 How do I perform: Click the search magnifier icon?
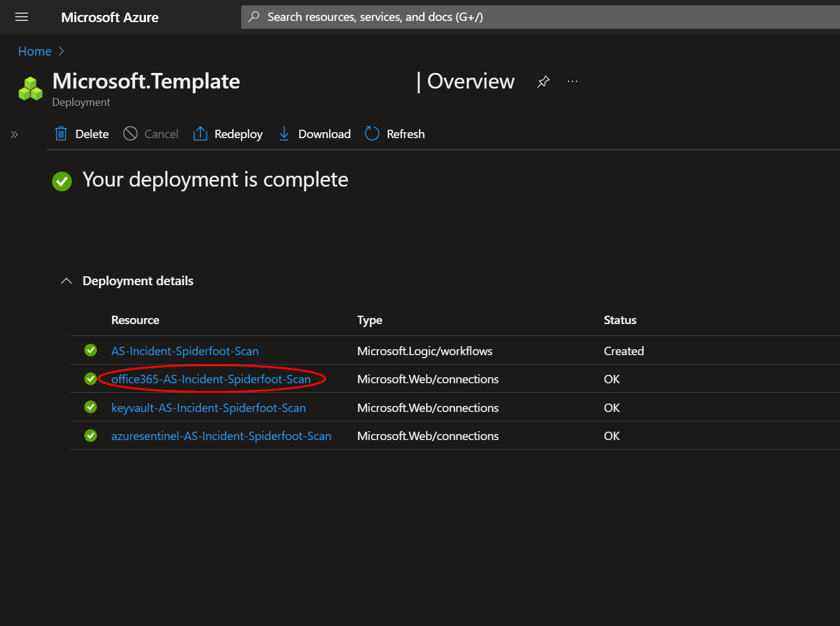pyautogui.click(x=254, y=17)
